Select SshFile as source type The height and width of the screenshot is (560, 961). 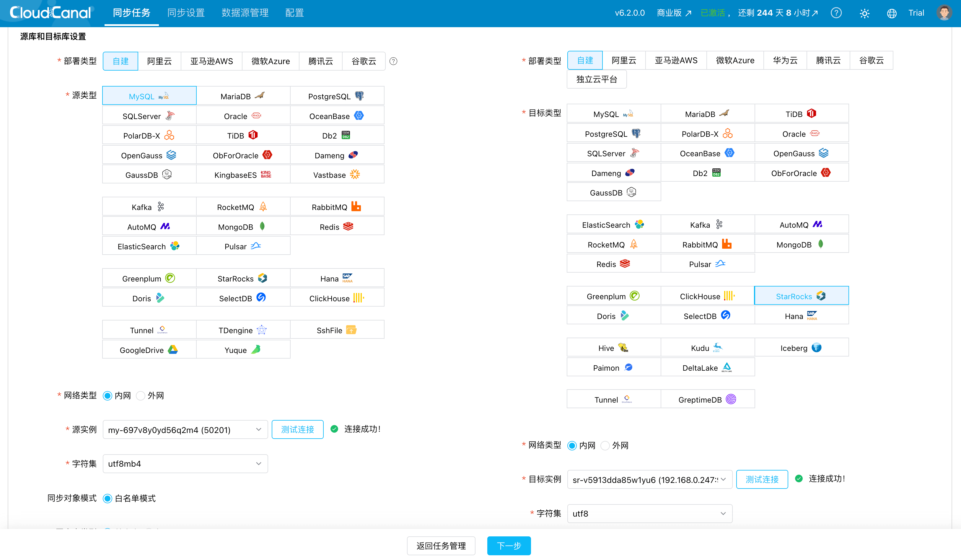[337, 330]
